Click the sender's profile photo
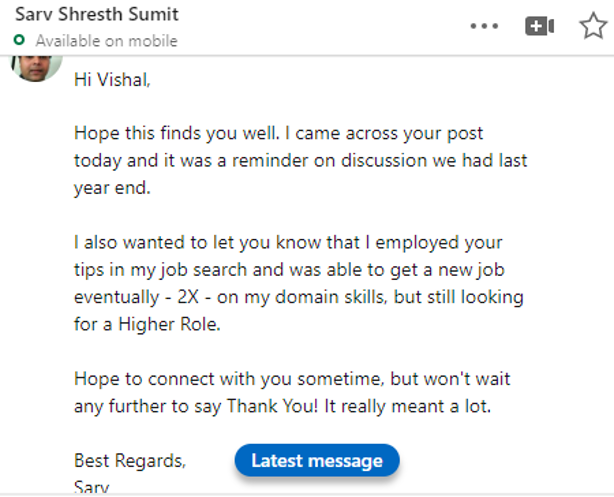 click(35, 66)
